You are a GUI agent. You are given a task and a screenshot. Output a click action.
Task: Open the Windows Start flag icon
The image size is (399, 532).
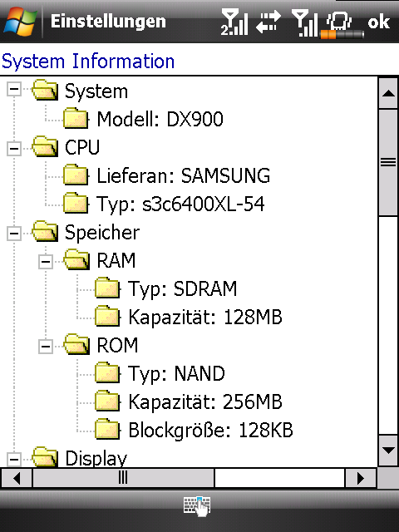tap(20, 21)
